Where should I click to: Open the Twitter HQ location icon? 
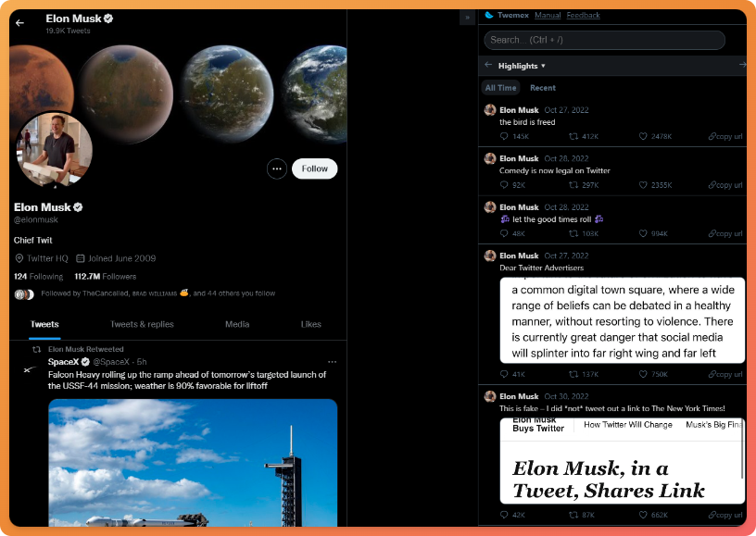point(19,258)
